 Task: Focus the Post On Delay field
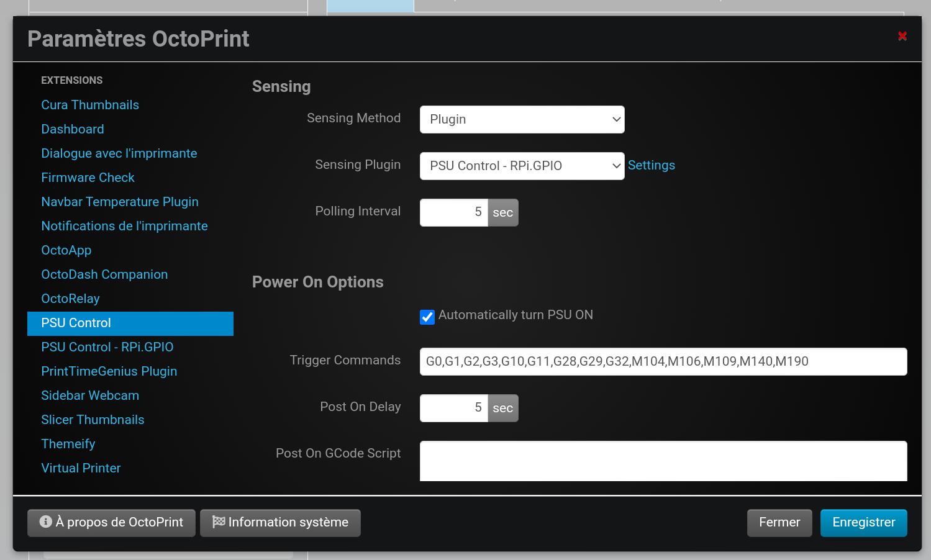tap(454, 408)
